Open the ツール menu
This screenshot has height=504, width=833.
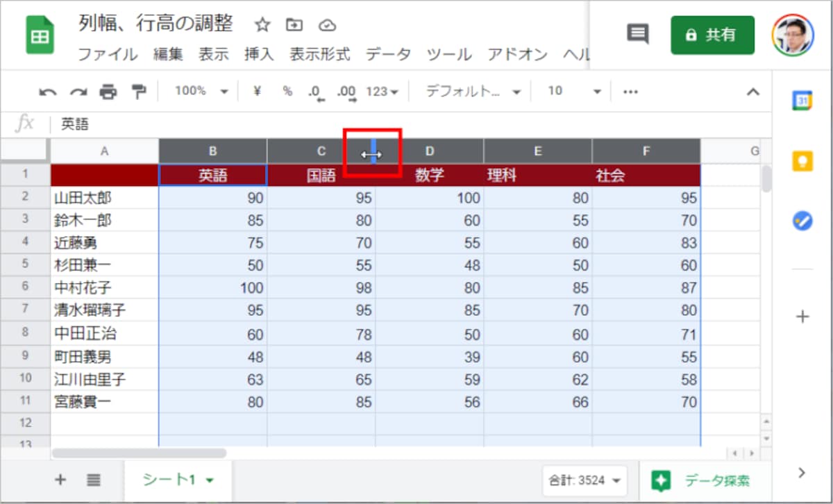(449, 55)
